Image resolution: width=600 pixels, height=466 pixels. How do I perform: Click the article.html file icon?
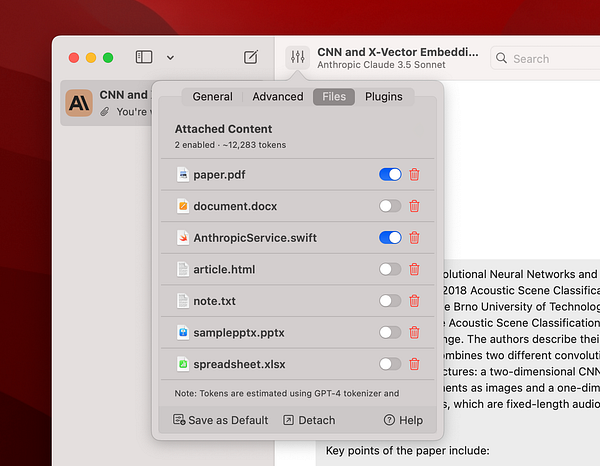coord(183,269)
